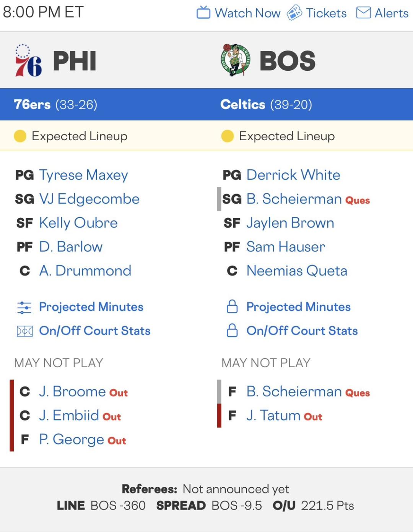413x532 pixels.
Task: Click the Alerts envelope icon
Action: coord(363,13)
